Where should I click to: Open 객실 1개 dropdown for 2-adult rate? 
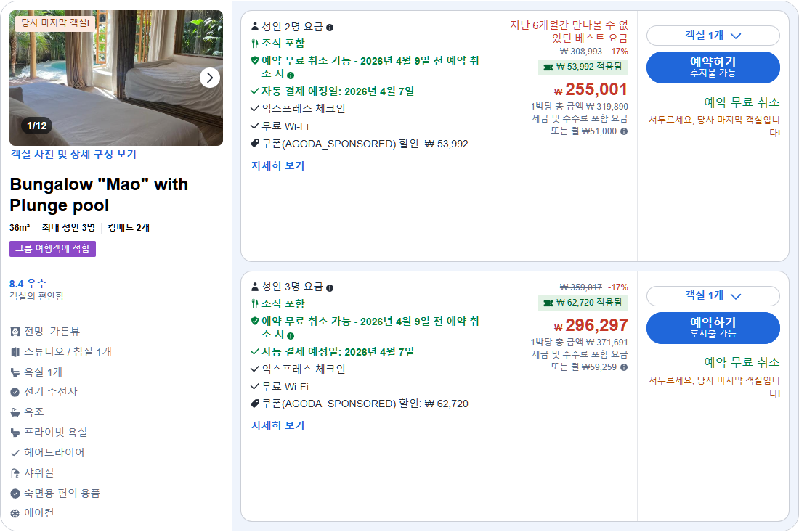[713, 36]
